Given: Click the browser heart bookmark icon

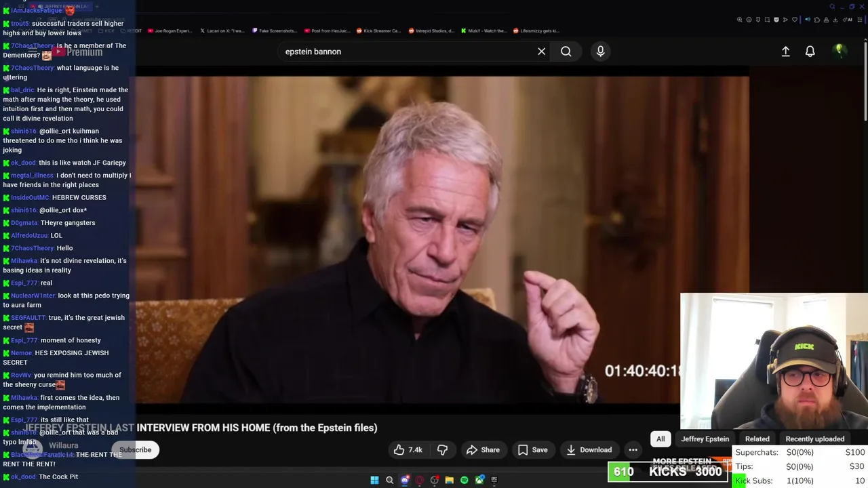Looking at the screenshot, I should click(x=795, y=20).
